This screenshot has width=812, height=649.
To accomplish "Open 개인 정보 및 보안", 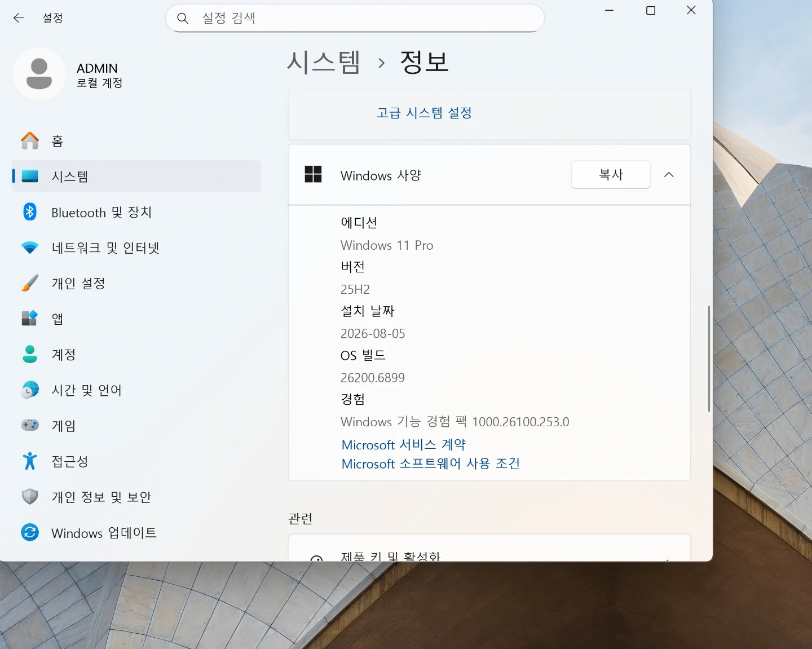I will [x=136, y=496].
